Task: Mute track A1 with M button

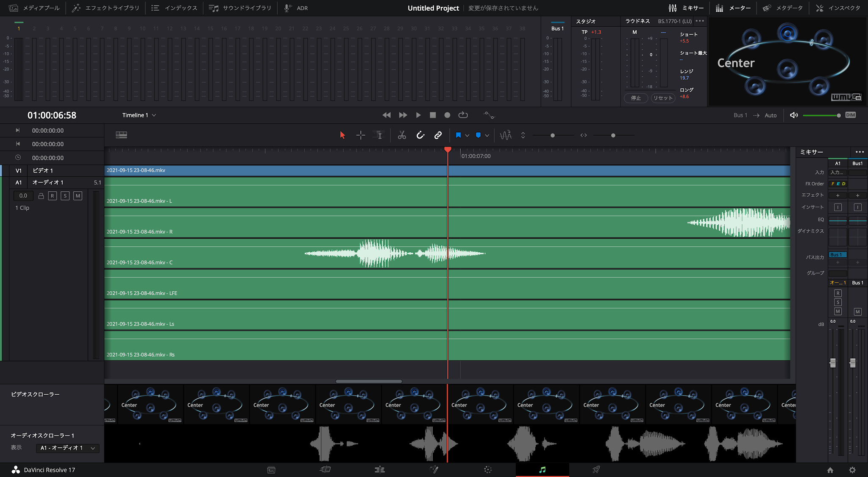Action: click(x=78, y=196)
